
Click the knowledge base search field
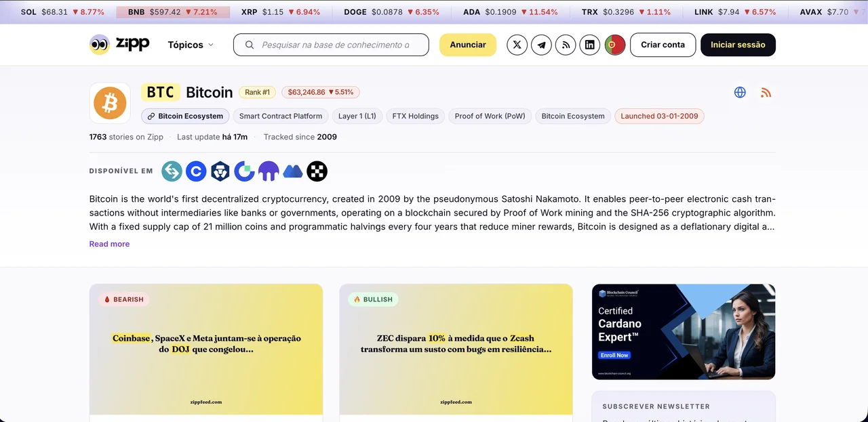point(331,45)
